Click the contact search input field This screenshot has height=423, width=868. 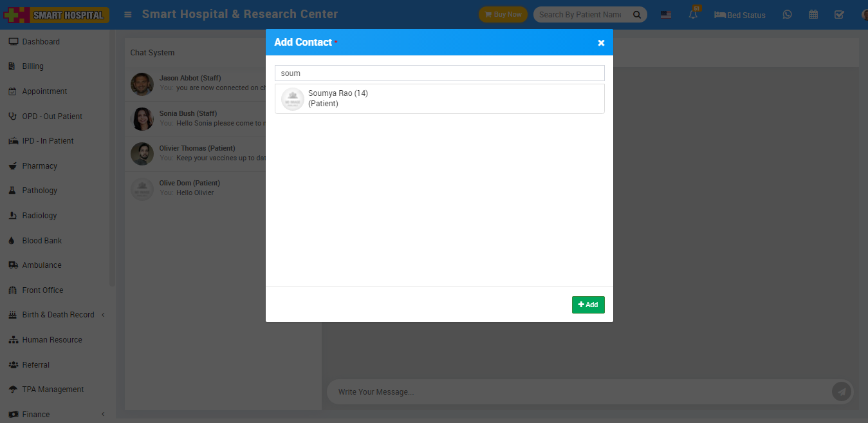tap(439, 73)
